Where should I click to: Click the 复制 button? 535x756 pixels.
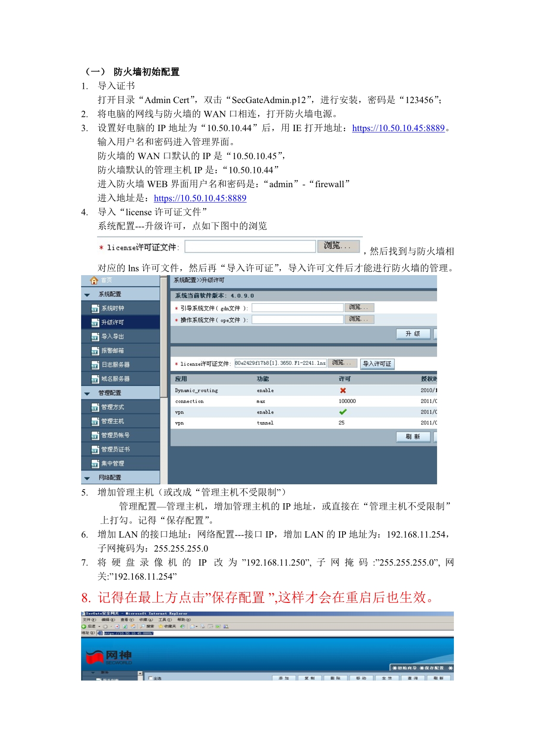pos(310,678)
